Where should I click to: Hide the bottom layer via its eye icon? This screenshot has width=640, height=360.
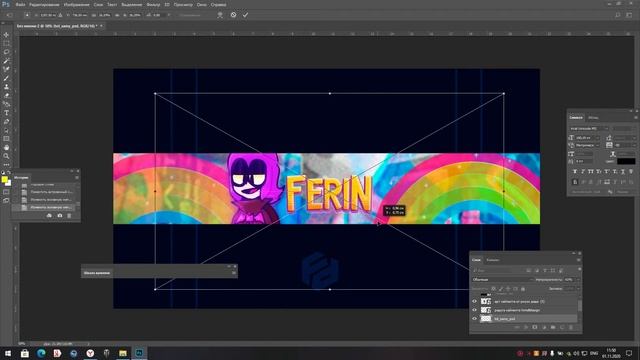point(474,318)
